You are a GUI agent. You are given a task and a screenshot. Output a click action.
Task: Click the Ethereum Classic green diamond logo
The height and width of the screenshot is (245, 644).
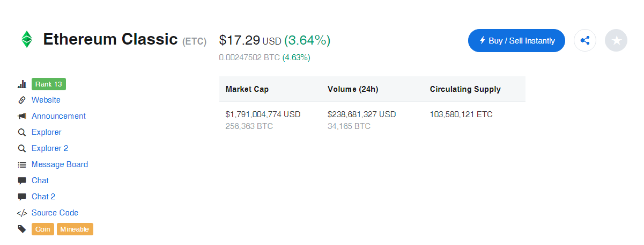26,39
